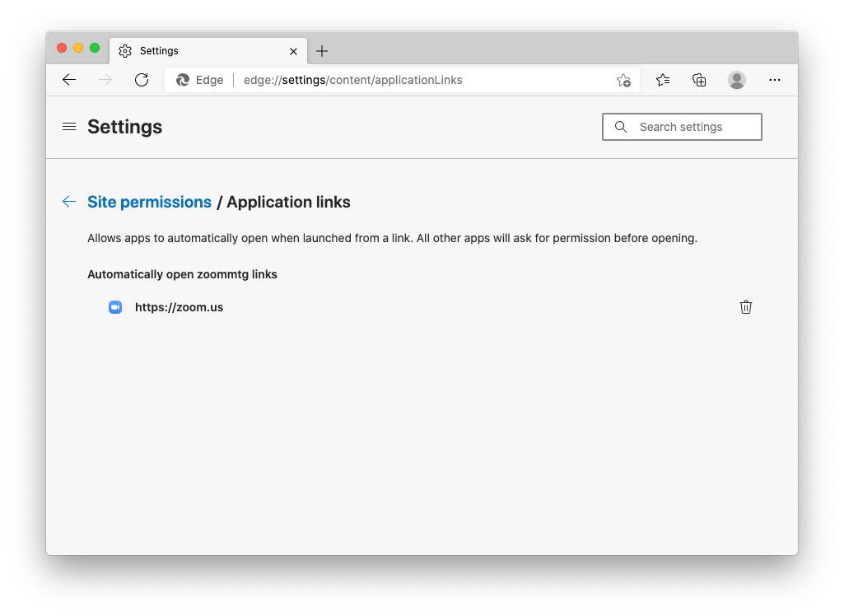This screenshot has height=616, width=844.
Task: Open the user profile avatar
Action: (736, 80)
